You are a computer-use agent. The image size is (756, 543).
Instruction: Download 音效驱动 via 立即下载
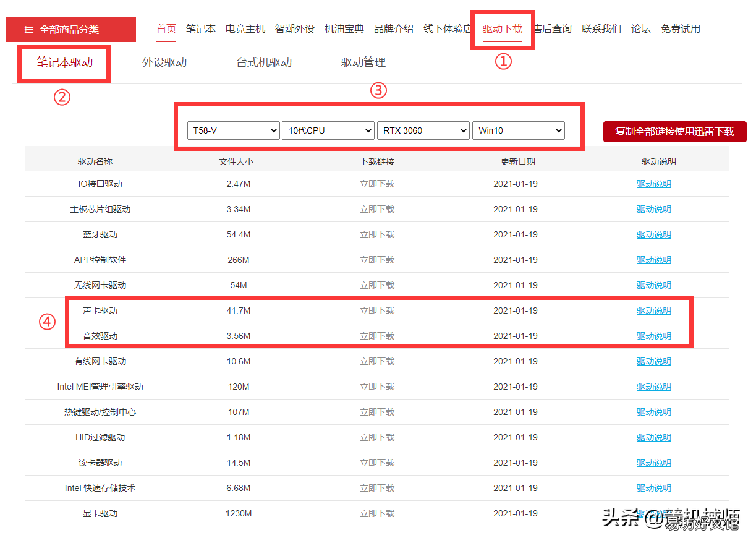coord(377,336)
